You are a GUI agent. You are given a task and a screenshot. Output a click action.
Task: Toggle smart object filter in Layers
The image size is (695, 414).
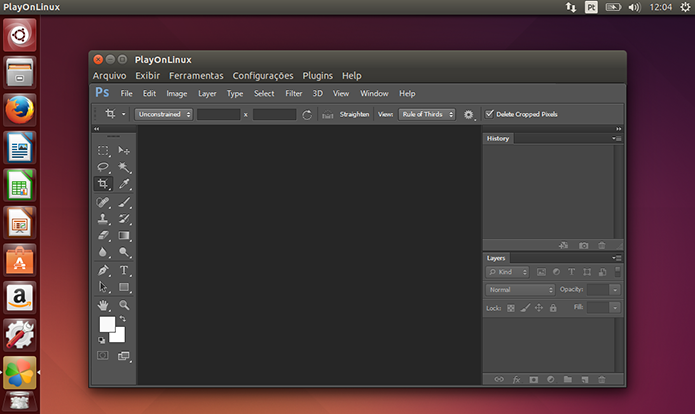602,272
